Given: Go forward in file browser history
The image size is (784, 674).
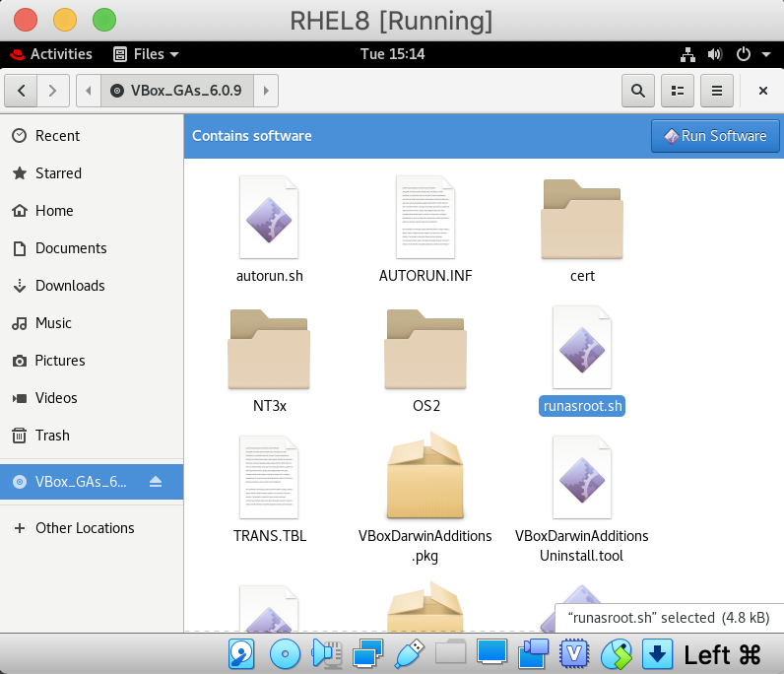Looking at the screenshot, I should [52, 91].
